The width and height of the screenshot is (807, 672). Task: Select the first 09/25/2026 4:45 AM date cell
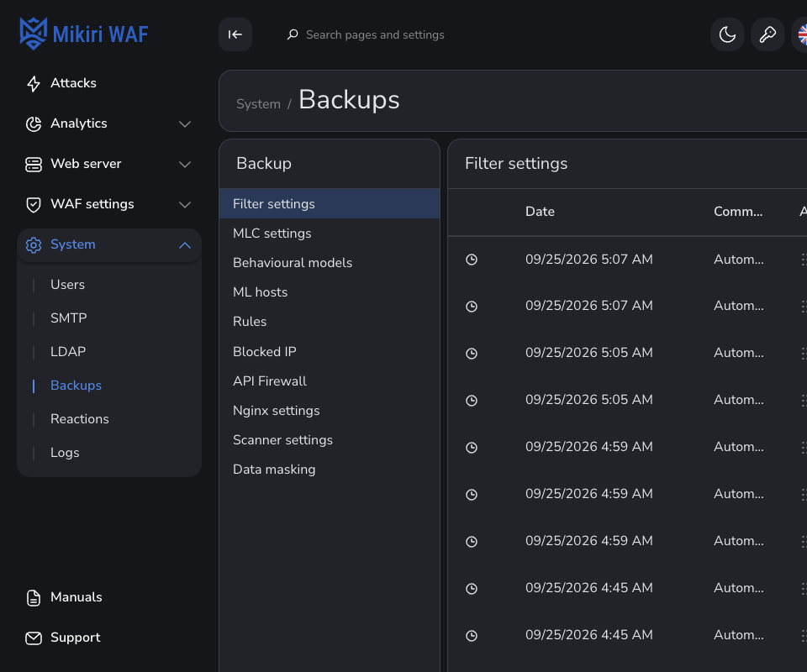588,588
